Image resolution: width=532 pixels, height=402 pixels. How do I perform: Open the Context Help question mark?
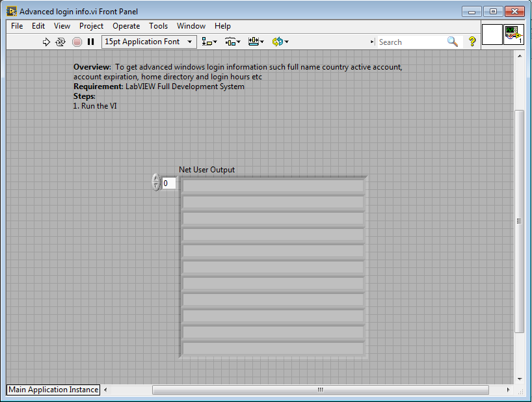pyautogui.click(x=472, y=42)
